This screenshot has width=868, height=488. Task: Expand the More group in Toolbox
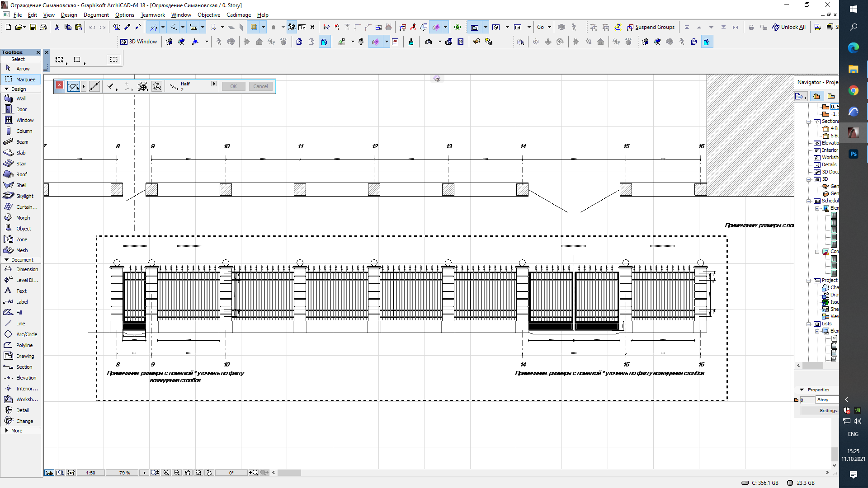tap(7, 431)
